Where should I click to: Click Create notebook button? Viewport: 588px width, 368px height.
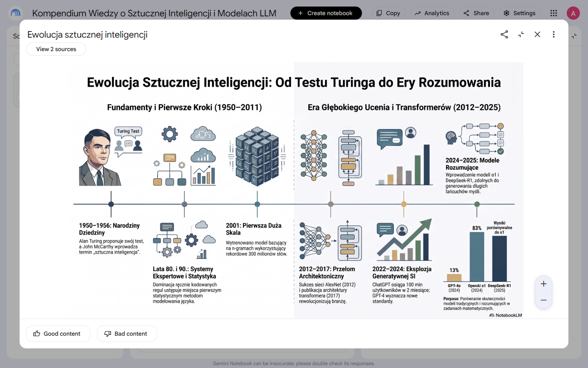(326, 13)
